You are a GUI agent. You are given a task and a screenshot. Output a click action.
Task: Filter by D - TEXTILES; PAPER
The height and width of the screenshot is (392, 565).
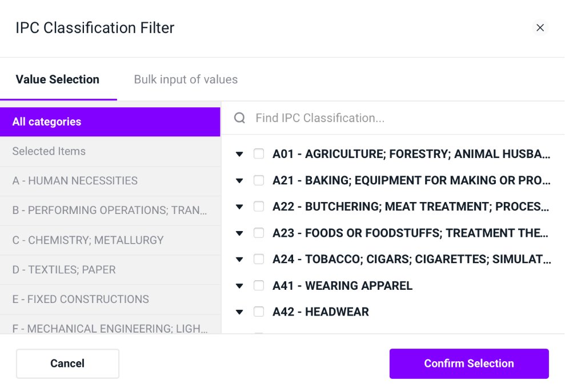click(x=110, y=270)
